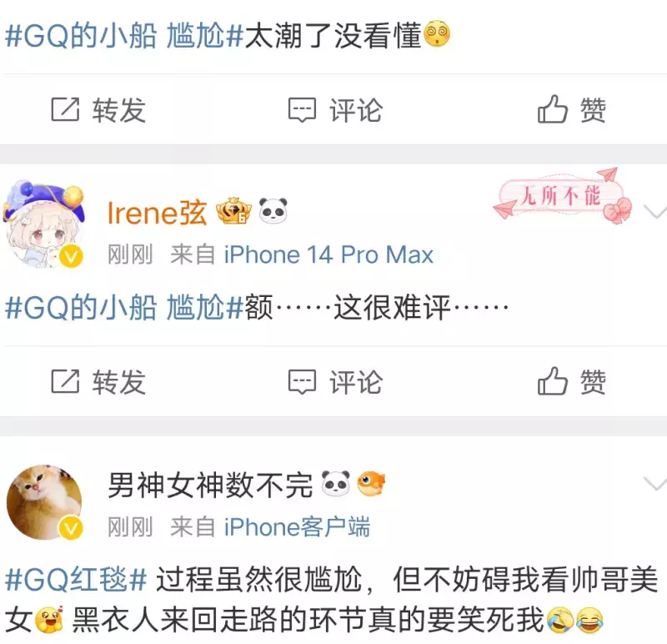The image size is (667, 644).
Task: Tap repost icon under Irene弦's post
Action: pyautogui.click(x=65, y=381)
